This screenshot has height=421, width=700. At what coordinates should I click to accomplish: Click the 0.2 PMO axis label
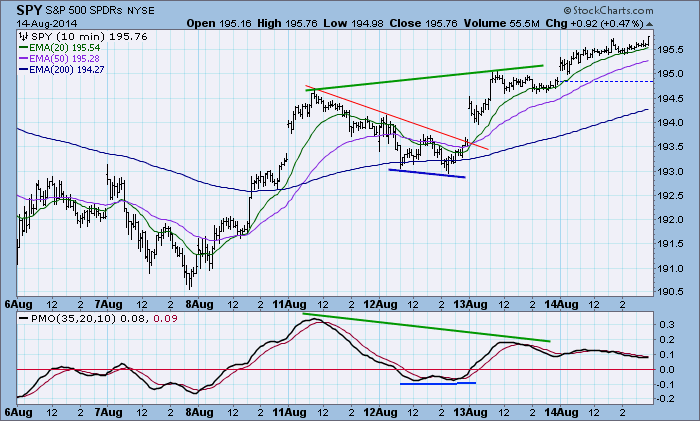(x=667, y=340)
